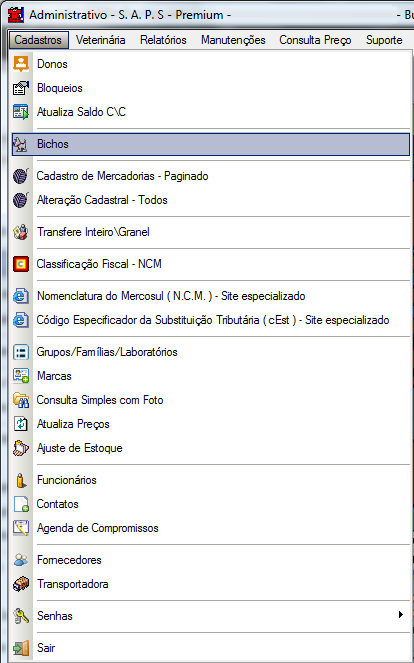Click the yarn ball icon beside Cadastro de Mercadorias
The height and width of the screenshot is (663, 414).
coord(21,176)
